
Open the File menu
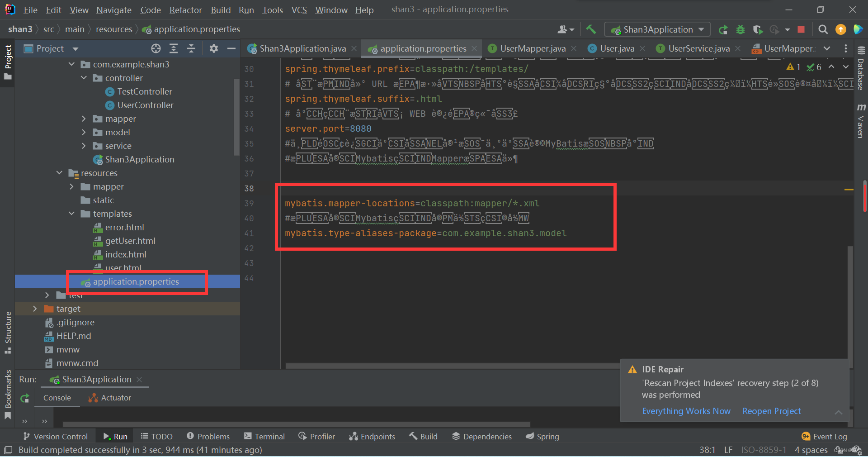(x=30, y=10)
